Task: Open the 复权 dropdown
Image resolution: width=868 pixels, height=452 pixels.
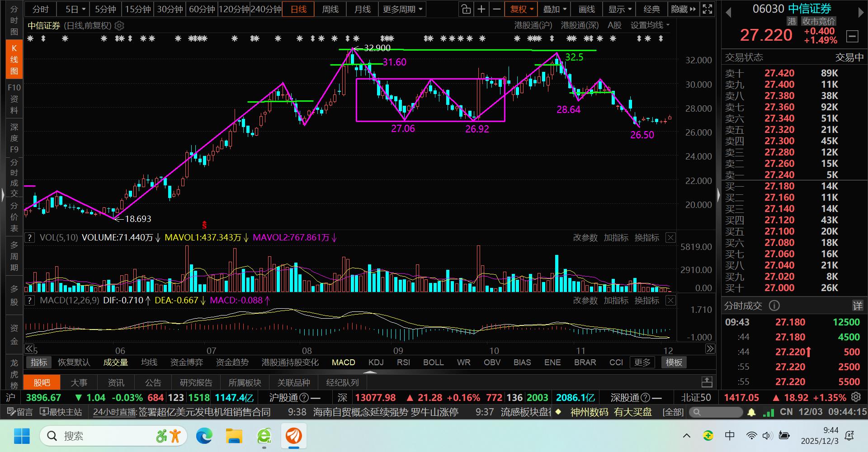Action: pos(521,9)
